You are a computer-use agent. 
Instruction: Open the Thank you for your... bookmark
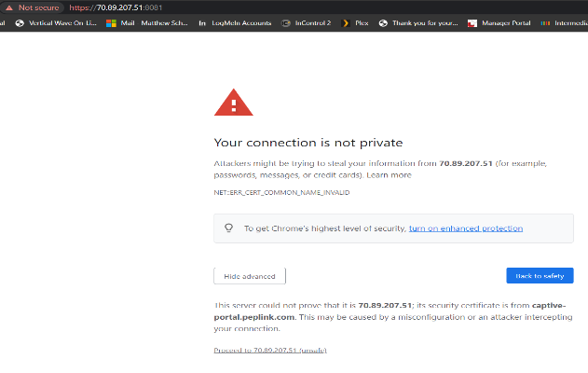[x=418, y=23]
